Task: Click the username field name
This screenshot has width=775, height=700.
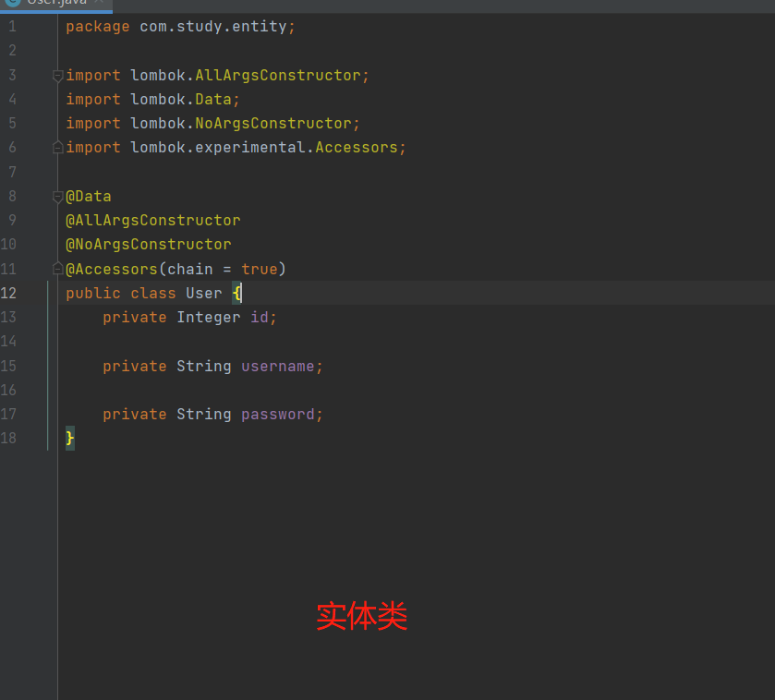Action: tap(278, 367)
